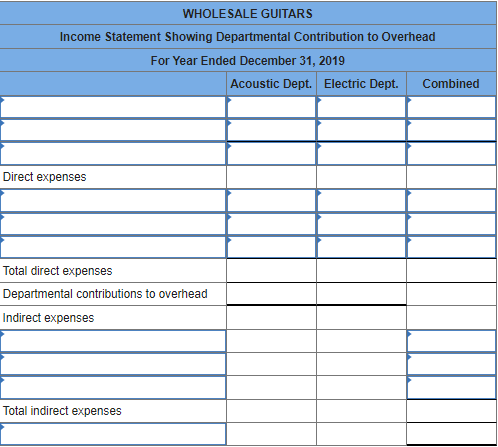Click Acoustic cell in second direct expense row
498x447 pixels.
(271, 224)
